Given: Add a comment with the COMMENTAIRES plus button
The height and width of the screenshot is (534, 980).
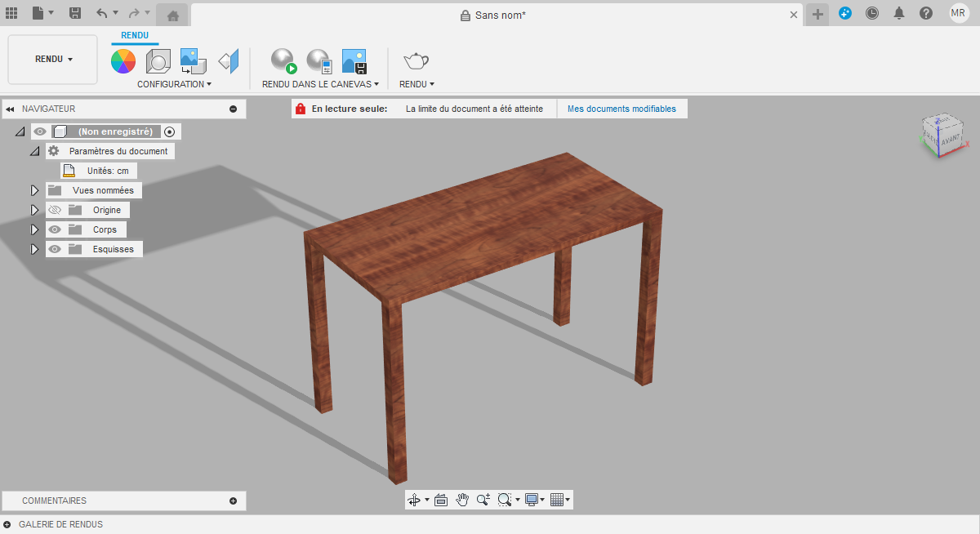Looking at the screenshot, I should click(x=234, y=501).
